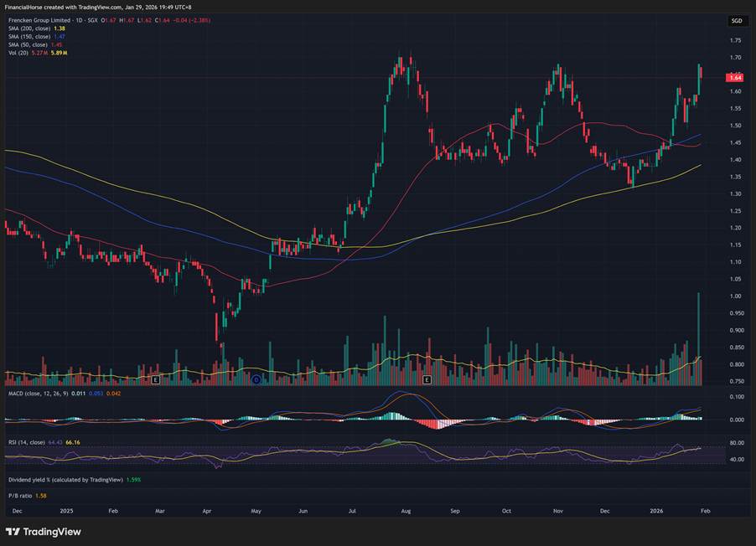Select the SMA (150, close) indicator legend

click(31, 37)
